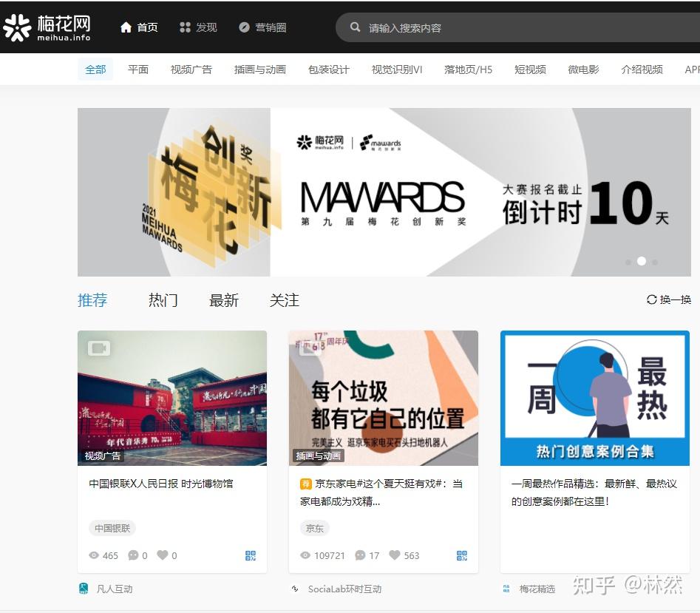Screen dimensions: 700x613
Task: Open the 关注 tab
Action: [284, 299]
